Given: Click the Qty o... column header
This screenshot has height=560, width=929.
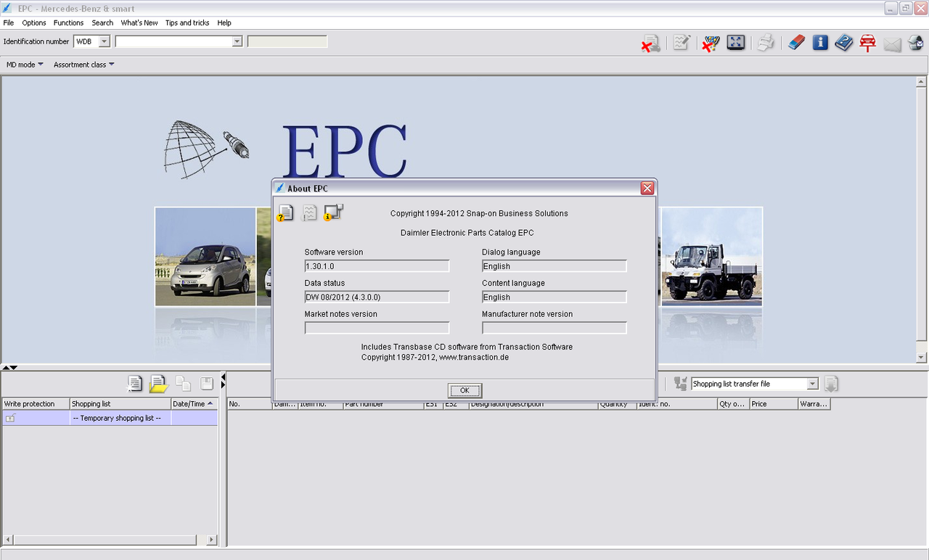Looking at the screenshot, I should click(733, 404).
